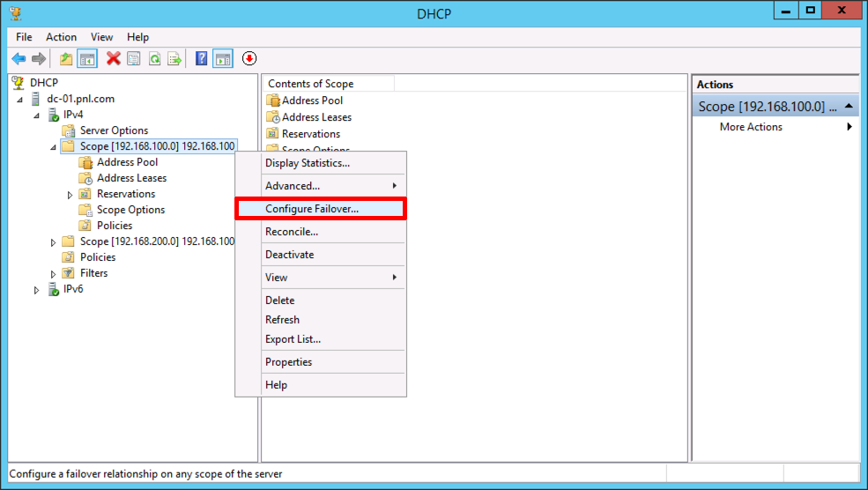Expand the IPv6 node
Viewport: 868px width, 490px height.
36,290
